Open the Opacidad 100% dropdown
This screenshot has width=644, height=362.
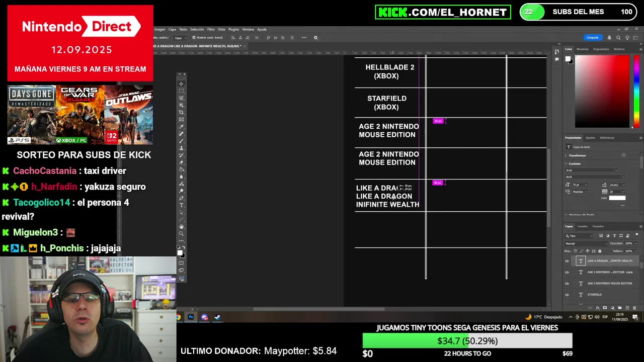[x=635, y=243]
